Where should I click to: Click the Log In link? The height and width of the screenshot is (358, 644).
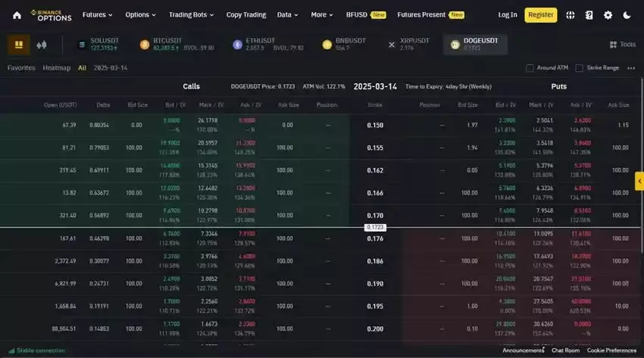(x=508, y=14)
